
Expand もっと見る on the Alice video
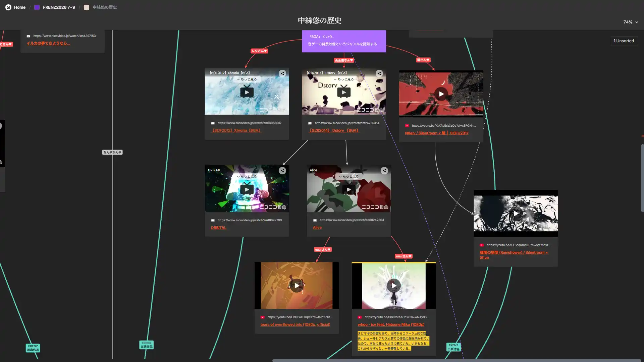tap(349, 177)
